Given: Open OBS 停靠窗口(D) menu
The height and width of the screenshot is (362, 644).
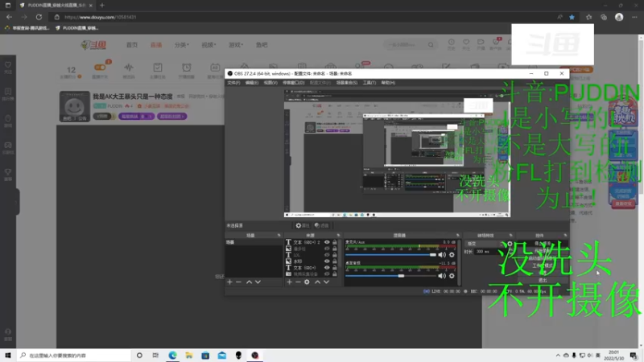Looking at the screenshot, I should (x=293, y=83).
